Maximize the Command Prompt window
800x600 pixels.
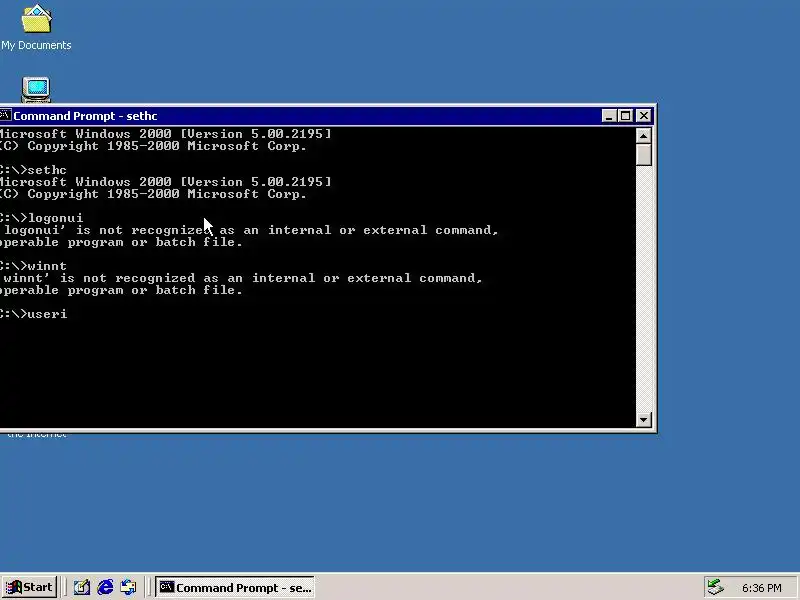[x=626, y=116]
